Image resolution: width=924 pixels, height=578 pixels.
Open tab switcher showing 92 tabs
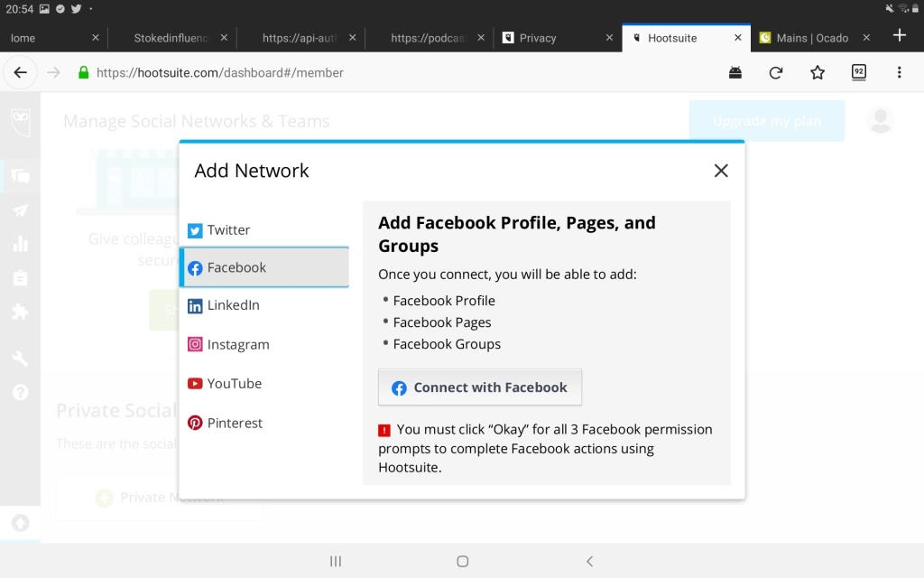[x=859, y=72]
